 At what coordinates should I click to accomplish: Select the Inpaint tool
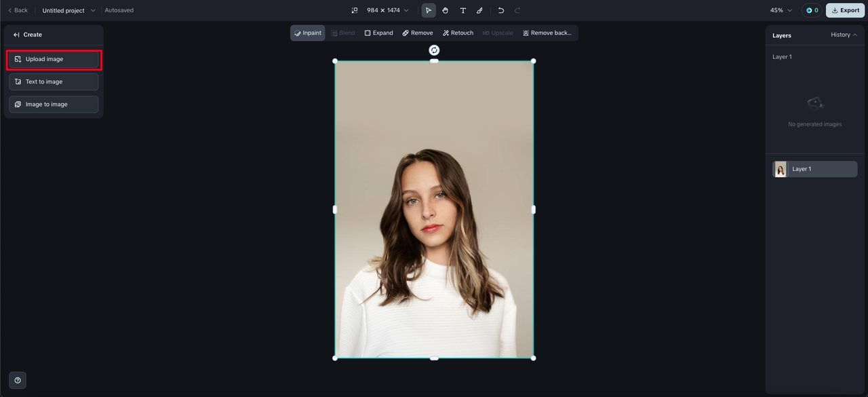(x=308, y=33)
